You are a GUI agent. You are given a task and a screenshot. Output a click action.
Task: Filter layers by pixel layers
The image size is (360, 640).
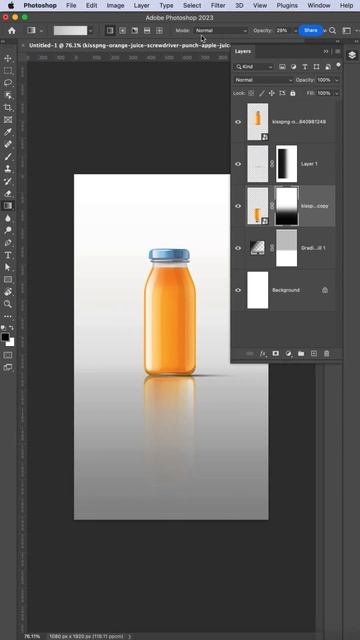[282, 67]
